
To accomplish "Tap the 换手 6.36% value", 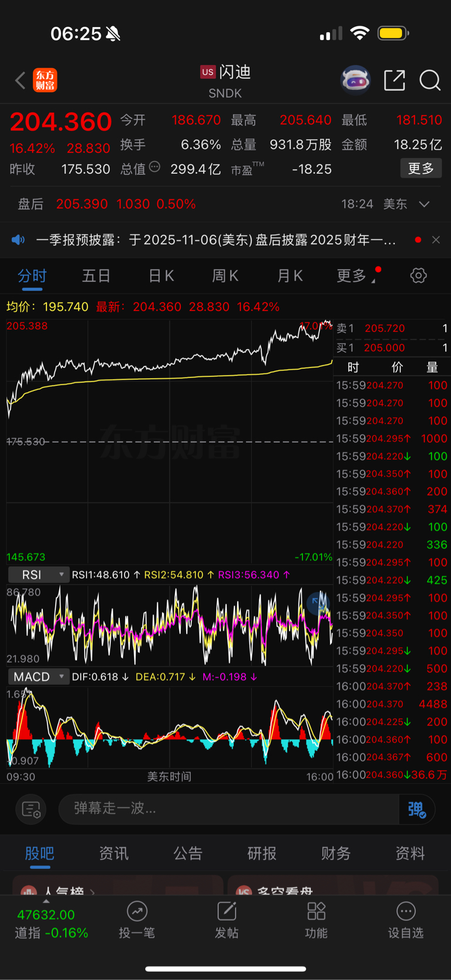I will coord(201,144).
